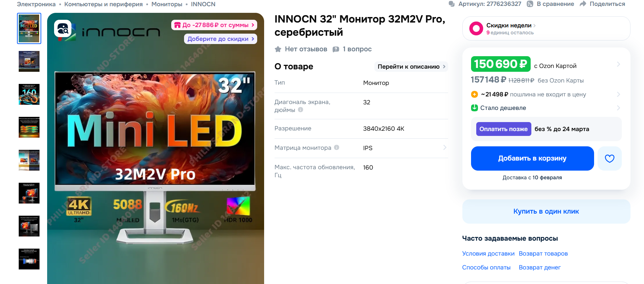Click "Купить в один клик" button

546,212
